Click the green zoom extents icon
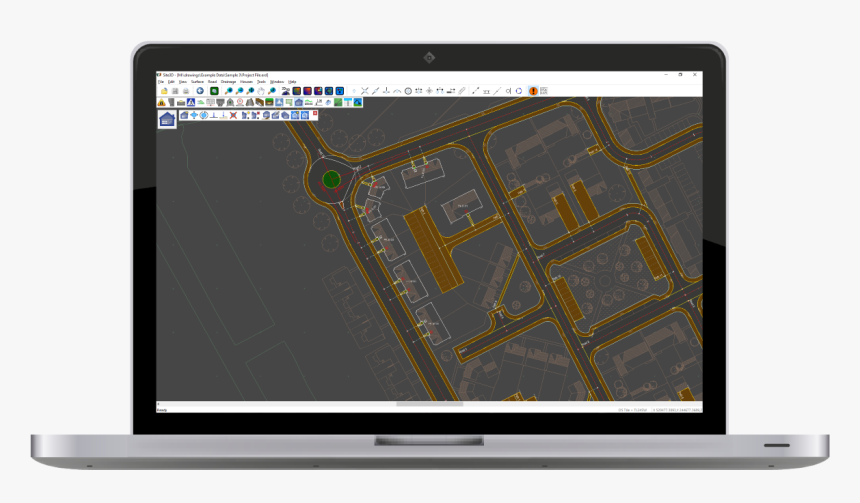 [214, 91]
